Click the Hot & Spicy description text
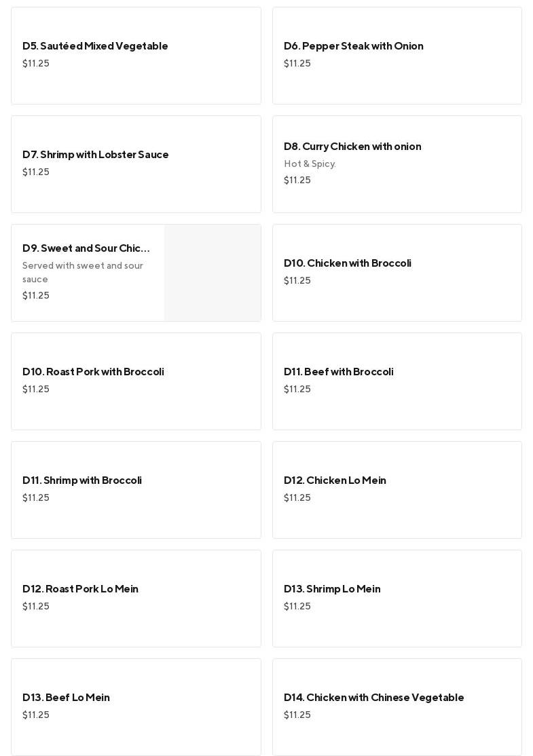 [310, 164]
